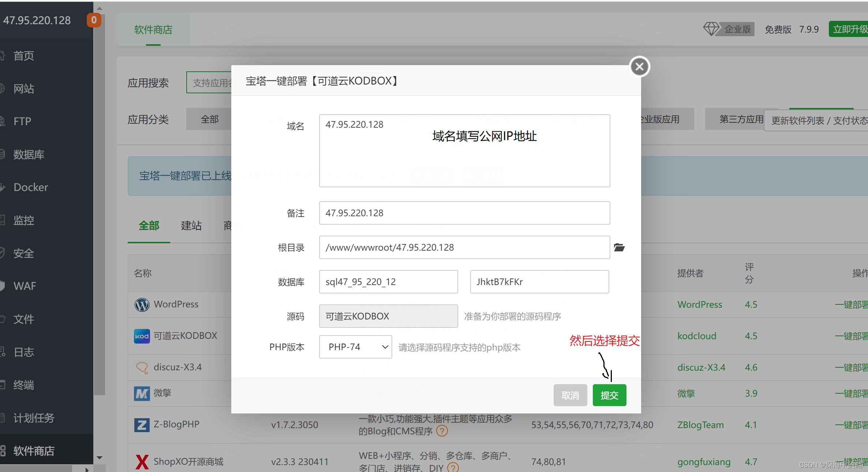Focus the 根目录 path field
868x472 pixels.
pos(464,247)
